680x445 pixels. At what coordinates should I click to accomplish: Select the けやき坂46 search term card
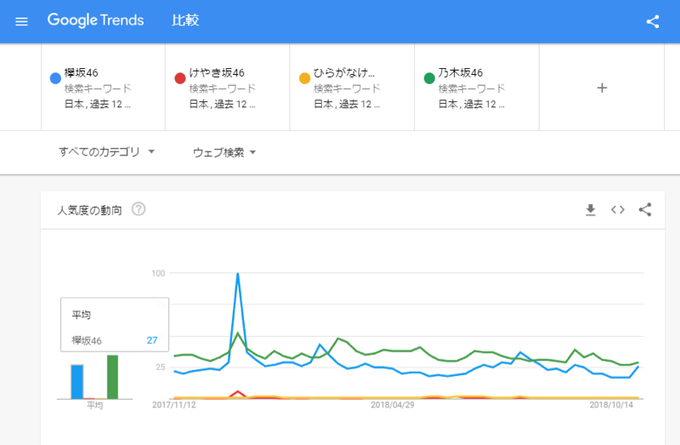click(x=228, y=87)
